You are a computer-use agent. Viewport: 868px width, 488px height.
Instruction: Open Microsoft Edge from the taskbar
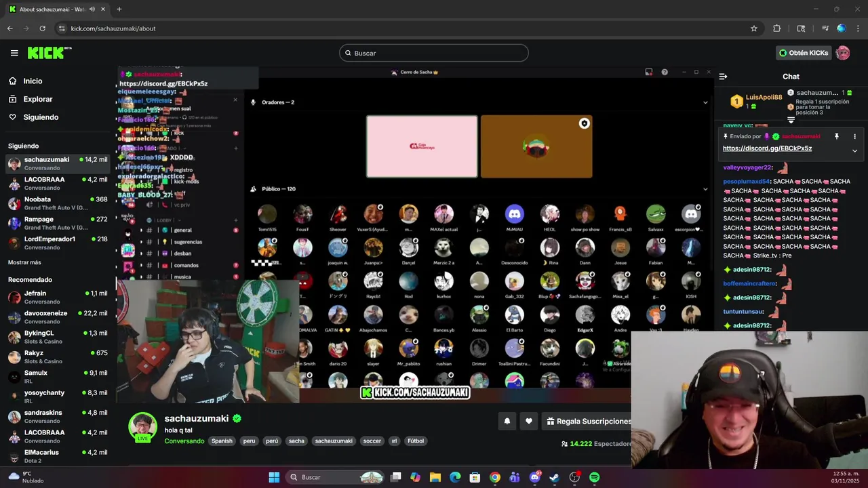455,477
